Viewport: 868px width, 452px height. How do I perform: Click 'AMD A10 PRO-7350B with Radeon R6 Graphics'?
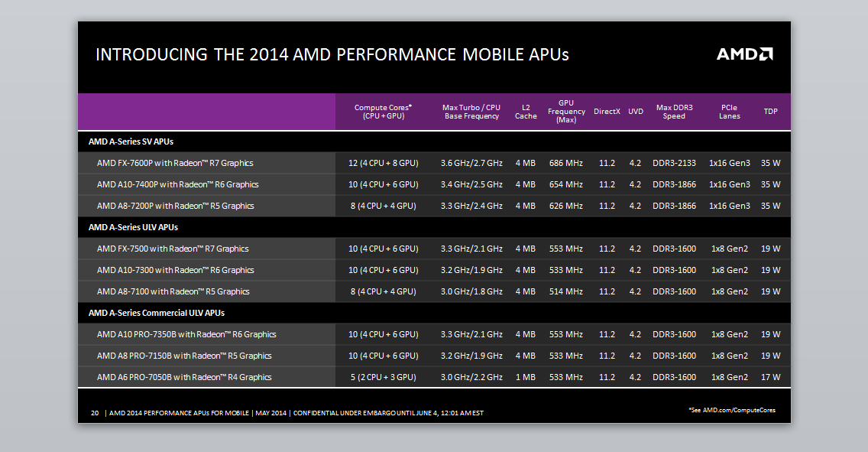pyautogui.click(x=186, y=334)
